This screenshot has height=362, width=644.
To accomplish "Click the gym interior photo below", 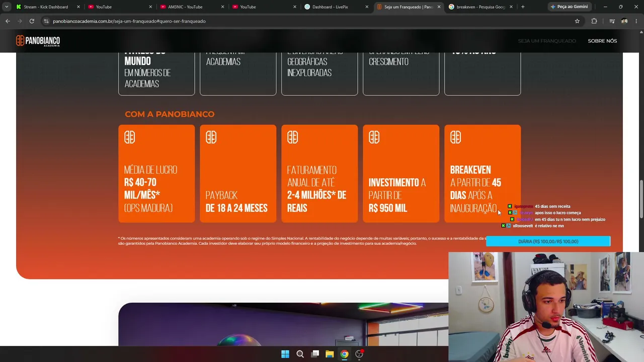I will 283,324.
